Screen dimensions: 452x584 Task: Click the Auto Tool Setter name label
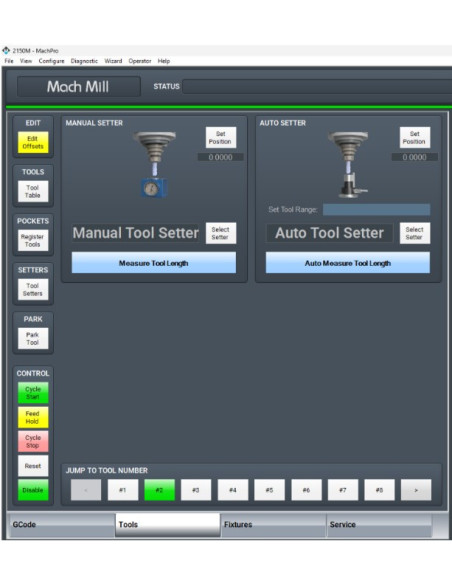tap(330, 233)
